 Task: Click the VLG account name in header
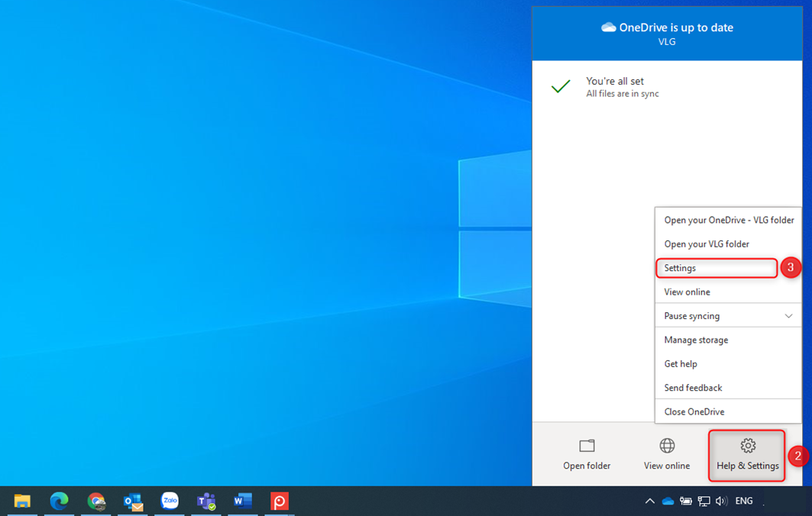point(667,42)
